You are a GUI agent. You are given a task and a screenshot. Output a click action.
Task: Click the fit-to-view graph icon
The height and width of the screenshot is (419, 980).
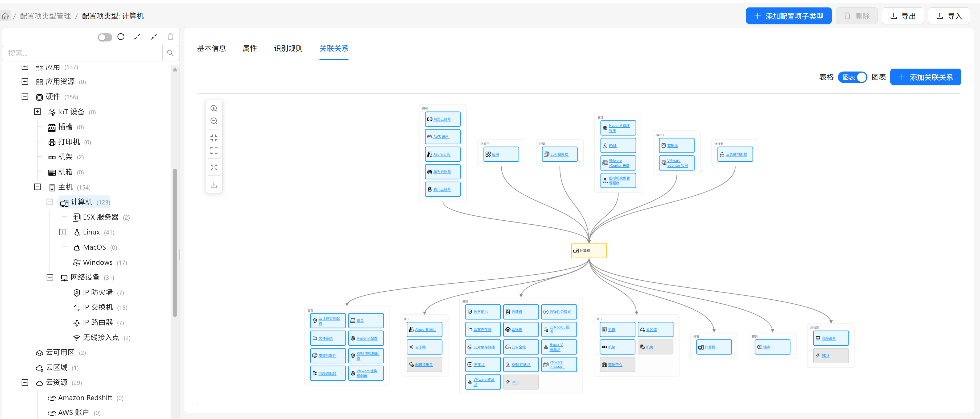coord(214,138)
